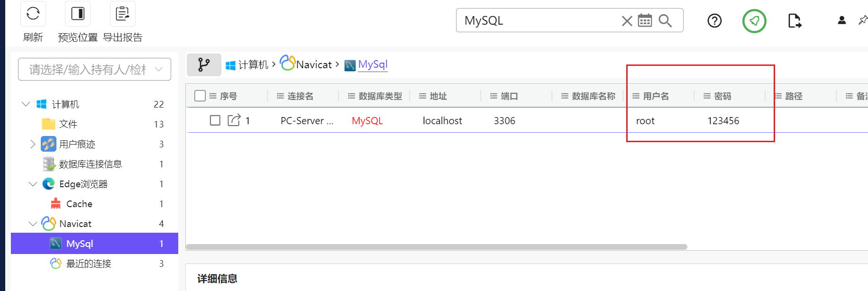Click the user account profile icon
Image resolution: width=868 pixels, height=291 pixels.
[841, 20]
